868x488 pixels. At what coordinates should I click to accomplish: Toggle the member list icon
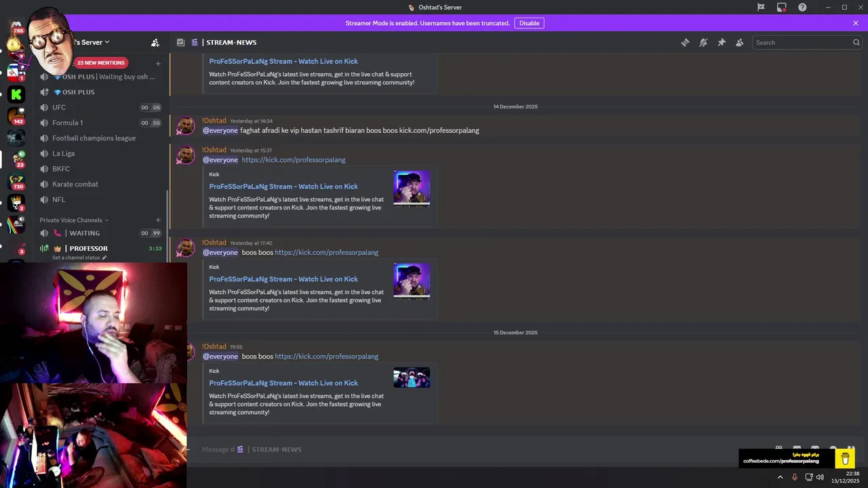tap(740, 42)
